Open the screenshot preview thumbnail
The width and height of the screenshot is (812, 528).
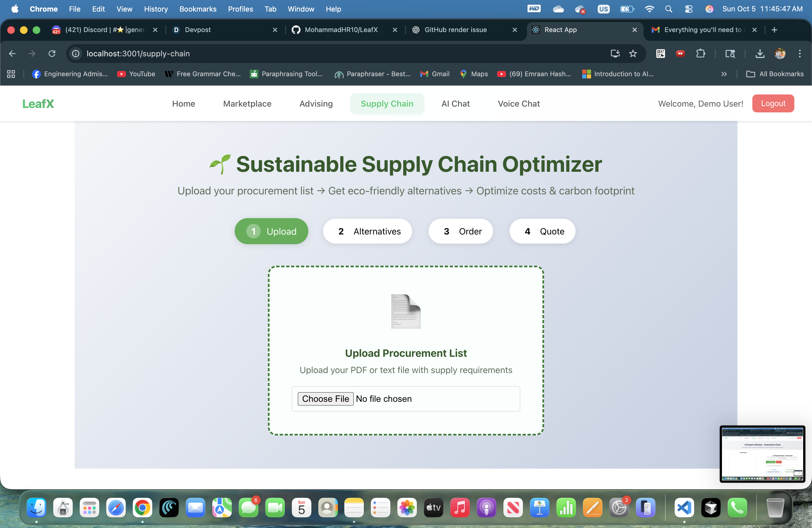pos(762,454)
